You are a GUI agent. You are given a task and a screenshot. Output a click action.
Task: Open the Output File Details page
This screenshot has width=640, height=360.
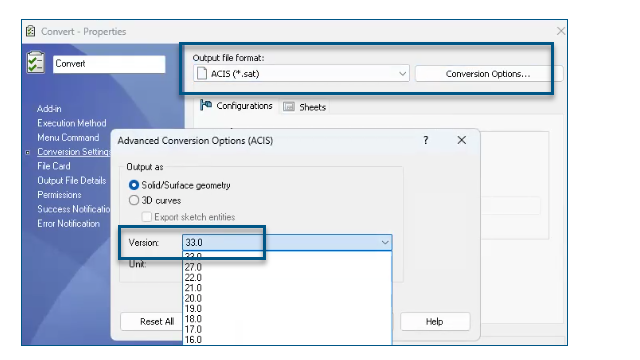(71, 180)
